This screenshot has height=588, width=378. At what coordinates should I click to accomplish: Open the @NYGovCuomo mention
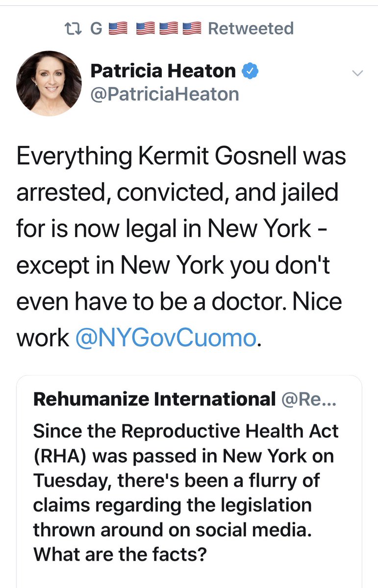click(165, 338)
